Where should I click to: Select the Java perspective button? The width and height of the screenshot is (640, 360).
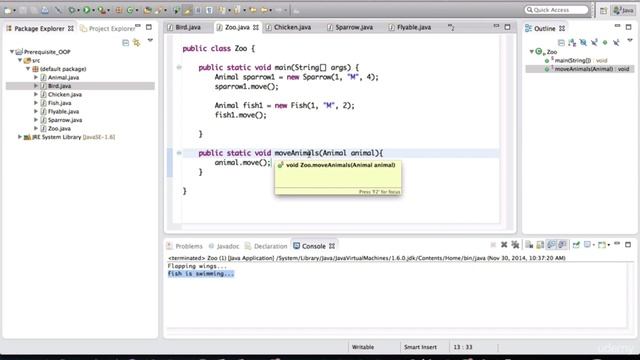pyautogui.click(x=623, y=11)
